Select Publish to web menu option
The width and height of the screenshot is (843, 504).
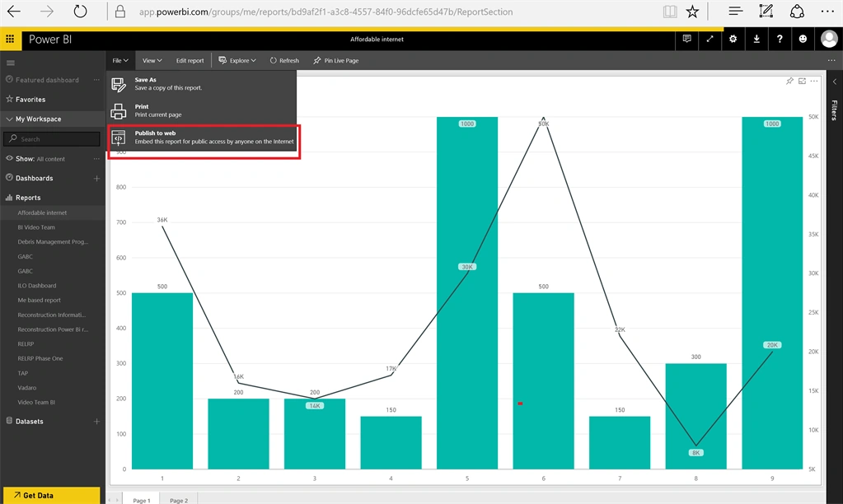click(x=203, y=138)
